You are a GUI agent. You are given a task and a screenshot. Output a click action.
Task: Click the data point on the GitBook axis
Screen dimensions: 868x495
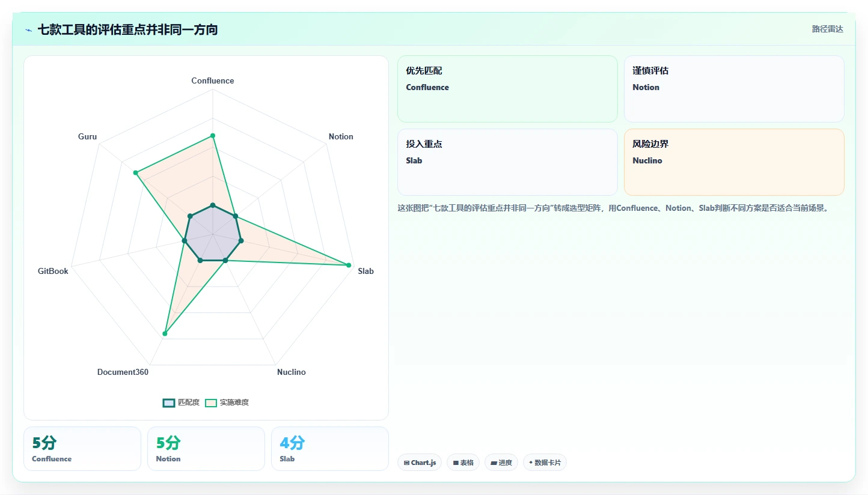[185, 241]
